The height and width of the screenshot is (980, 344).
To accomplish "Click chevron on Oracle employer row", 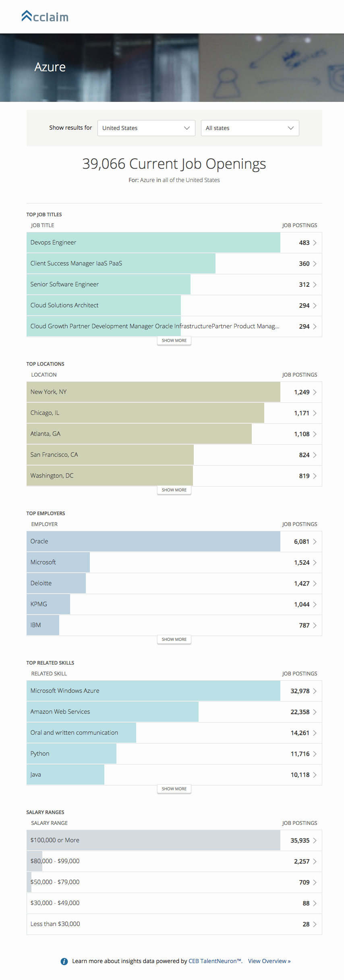I will tap(315, 542).
